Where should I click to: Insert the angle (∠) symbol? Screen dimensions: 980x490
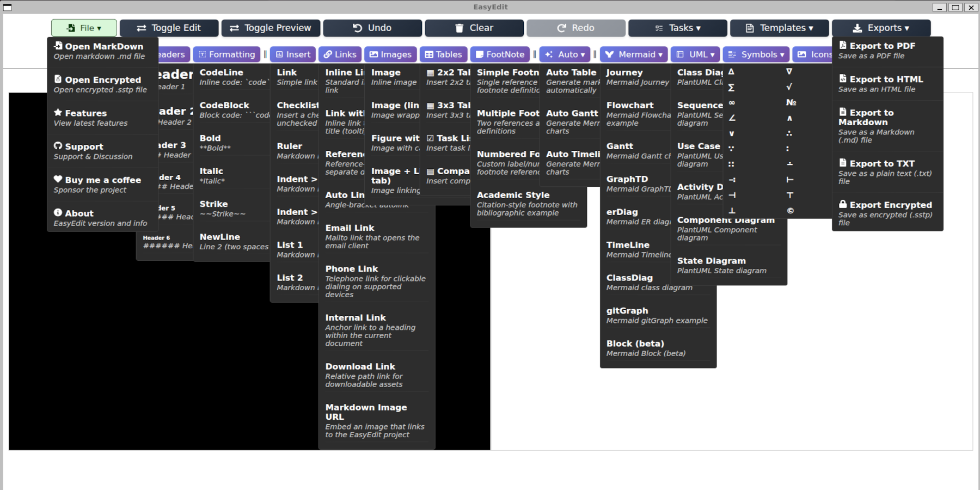tap(731, 118)
